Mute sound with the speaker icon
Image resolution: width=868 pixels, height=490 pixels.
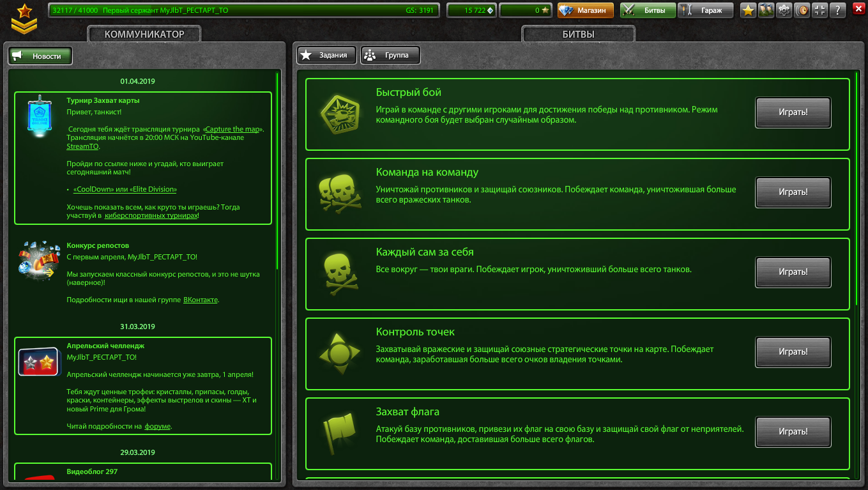[x=802, y=10]
